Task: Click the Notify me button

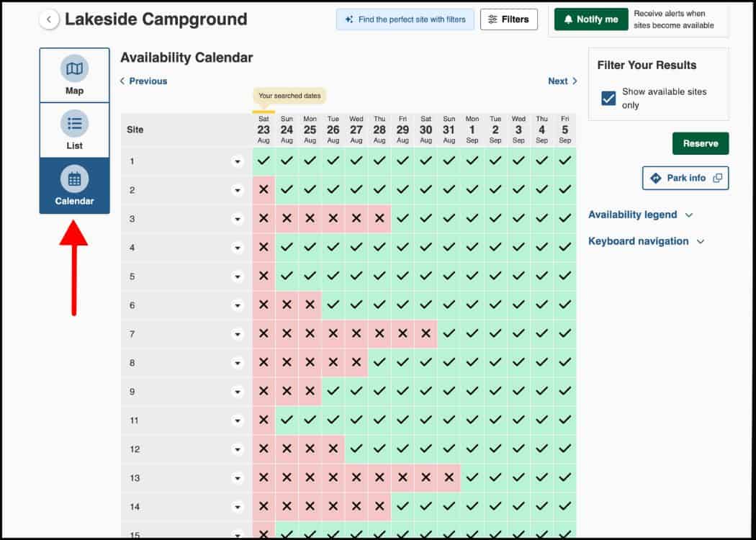Action: (591, 19)
